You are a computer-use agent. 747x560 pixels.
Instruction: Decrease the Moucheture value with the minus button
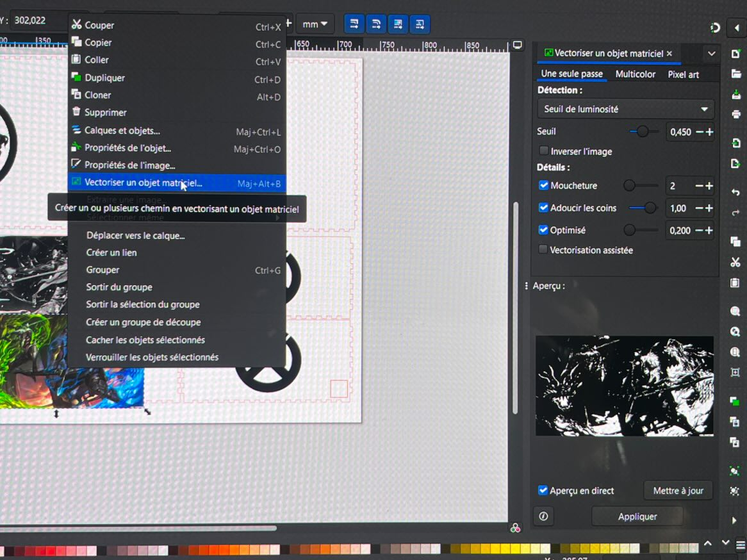[x=699, y=186]
